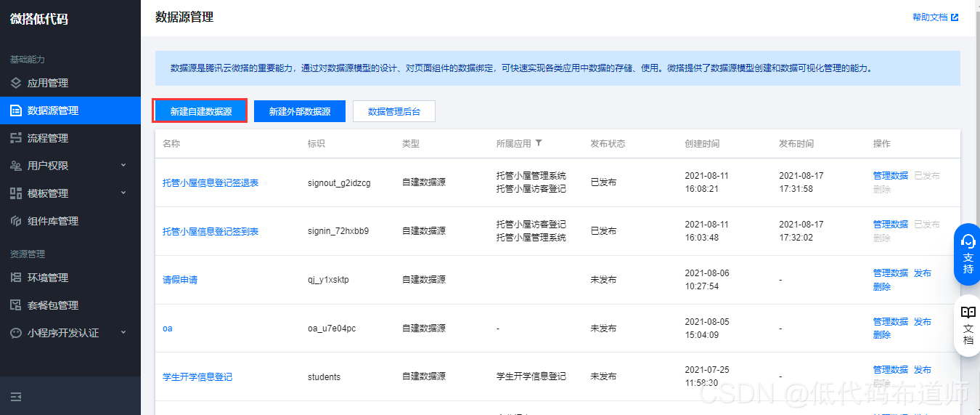Click the 发布时间 column header

[796, 144]
